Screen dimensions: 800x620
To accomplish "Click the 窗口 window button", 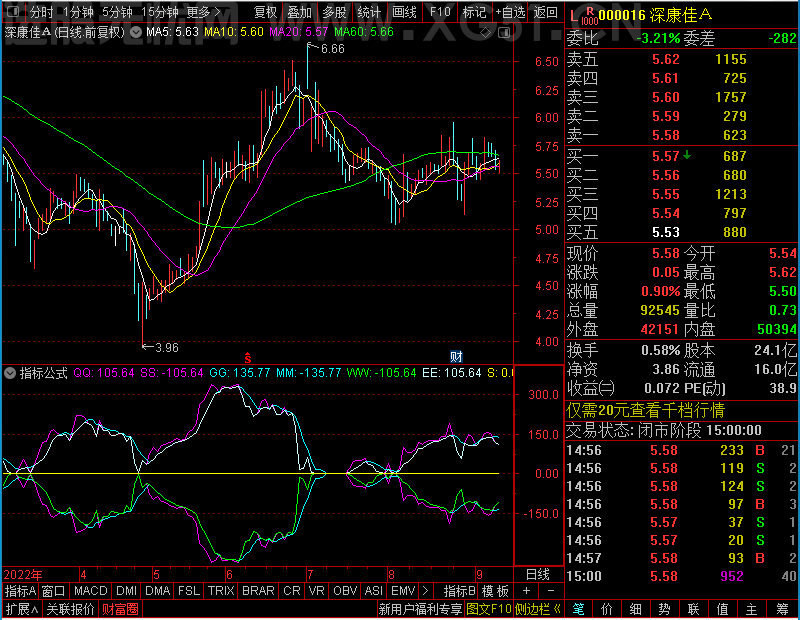I will (54, 591).
